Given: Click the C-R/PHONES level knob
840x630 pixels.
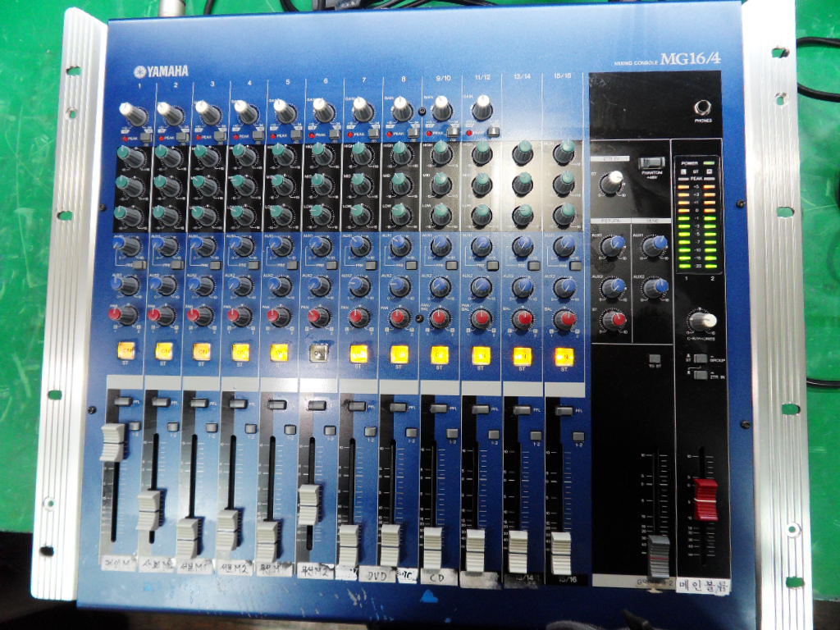Looking at the screenshot, I should (702, 321).
